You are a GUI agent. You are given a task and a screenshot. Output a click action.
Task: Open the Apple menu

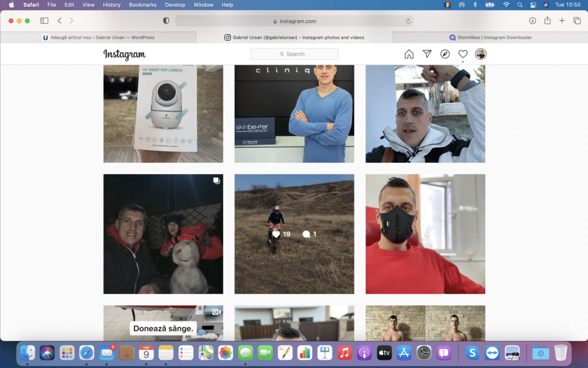pyautogui.click(x=11, y=5)
